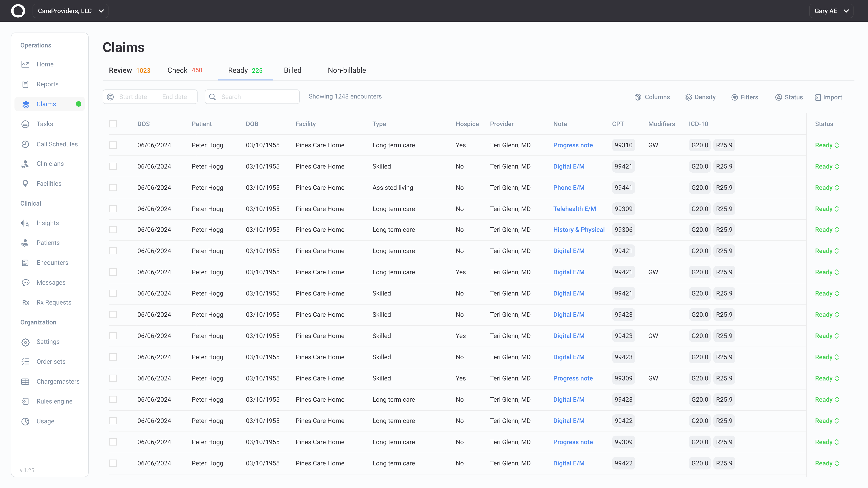Viewport: 868px width, 488px height.
Task: Click the Density layers icon
Action: 688,97
